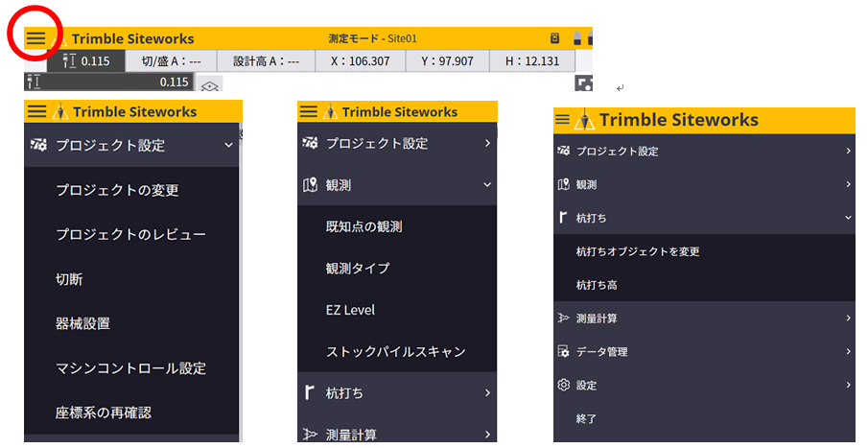Choose 杭打ちオブジェクトを変更
868x448 pixels.
[638, 251]
